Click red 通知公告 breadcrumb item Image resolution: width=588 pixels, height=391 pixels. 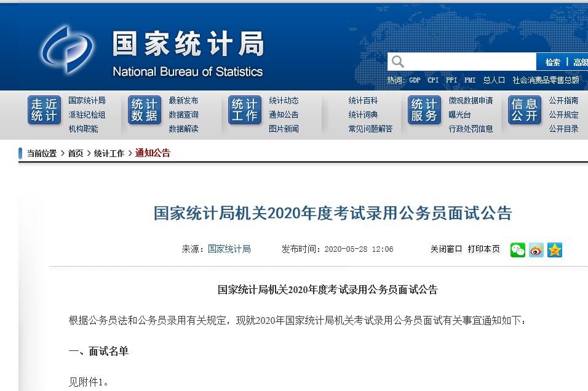tap(153, 153)
